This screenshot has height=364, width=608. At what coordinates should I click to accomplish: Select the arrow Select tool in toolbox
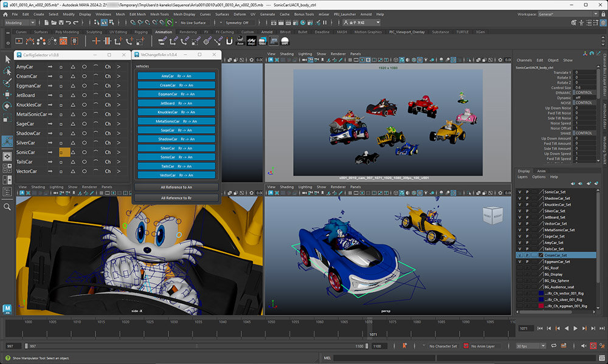7,60
